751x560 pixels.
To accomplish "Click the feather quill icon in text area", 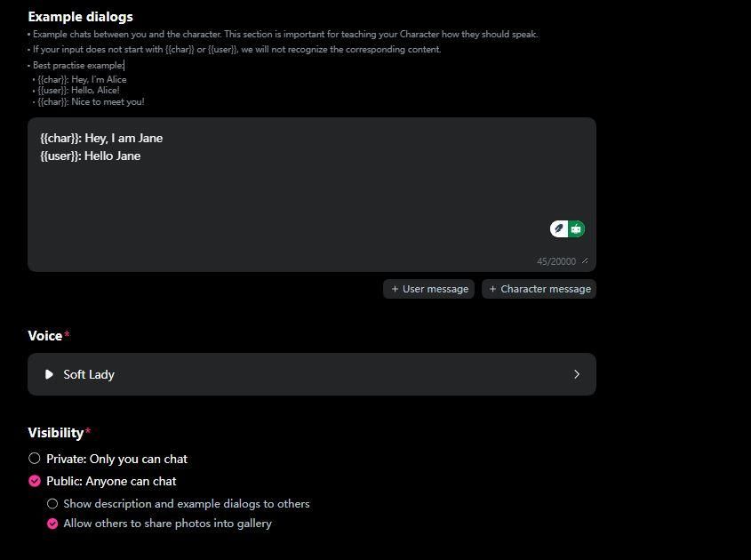I will pyautogui.click(x=559, y=229).
